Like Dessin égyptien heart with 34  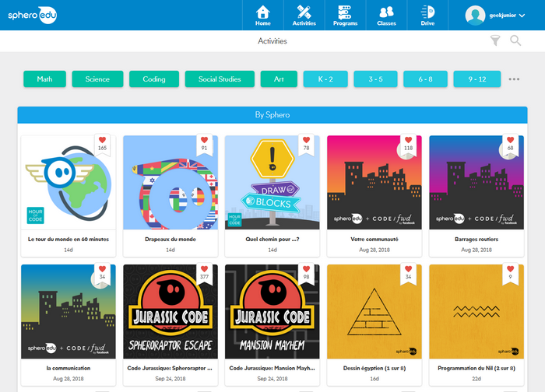point(409,269)
